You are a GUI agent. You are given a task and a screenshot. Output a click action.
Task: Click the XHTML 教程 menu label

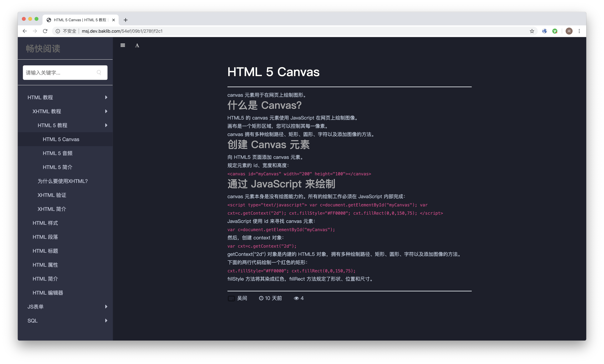pos(47,111)
